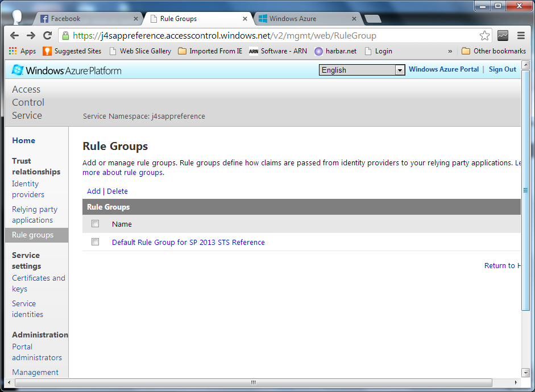Open the Chrome hamburger menu
Viewport: 535px width, 392px height.
[521, 35]
